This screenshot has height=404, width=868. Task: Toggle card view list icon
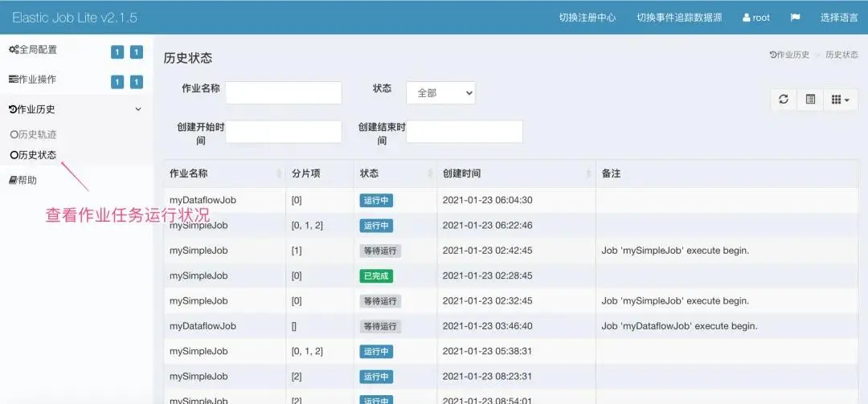[810, 99]
